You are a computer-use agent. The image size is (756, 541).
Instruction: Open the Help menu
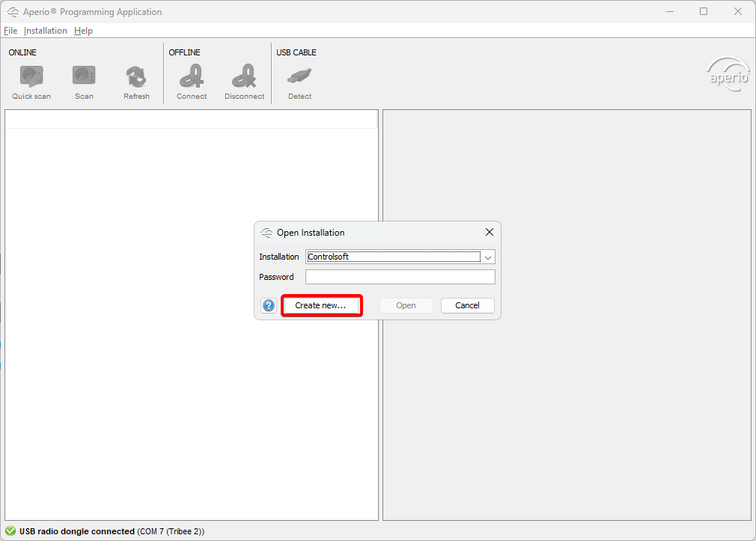tap(83, 31)
